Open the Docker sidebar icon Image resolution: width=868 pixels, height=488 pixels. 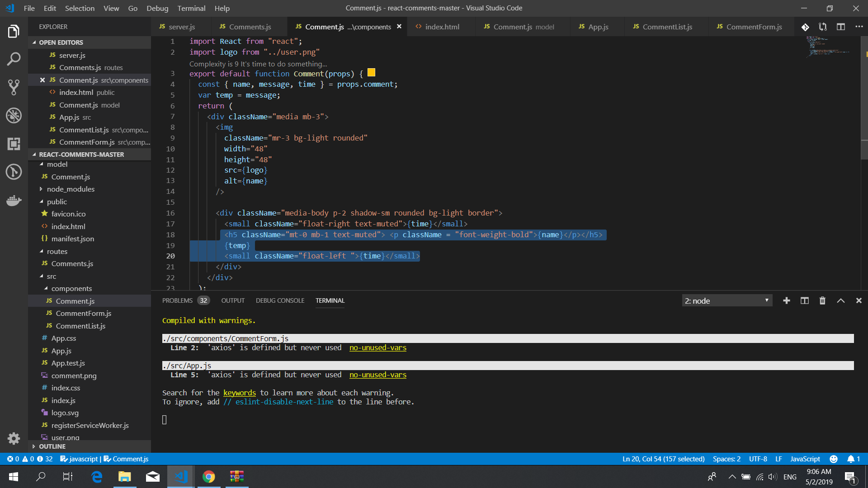point(14,200)
